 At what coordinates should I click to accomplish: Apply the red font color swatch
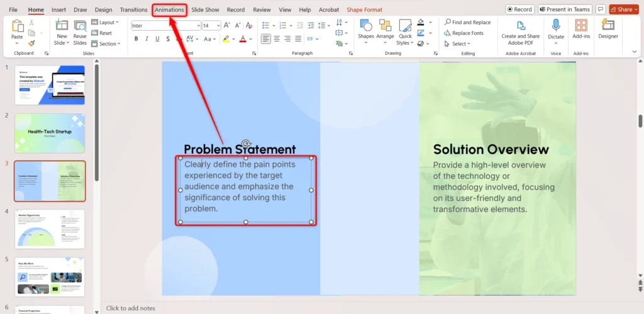[243, 38]
